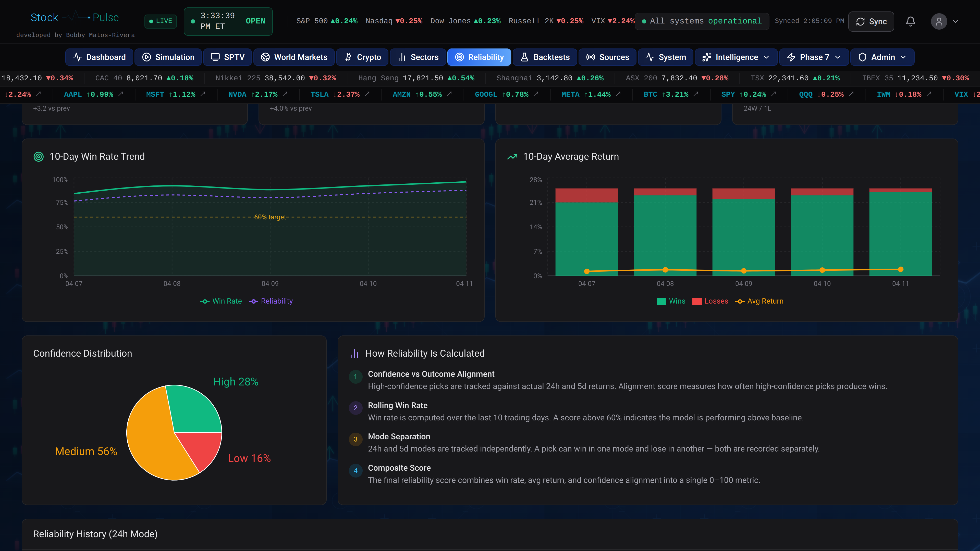
Task: Click the 04-11 Avg Return data point
Action: click(x=900, y=269)
